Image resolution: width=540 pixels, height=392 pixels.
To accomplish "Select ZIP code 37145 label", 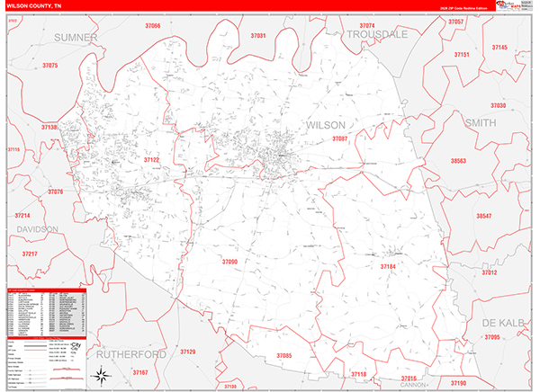I will pos(499,48).
